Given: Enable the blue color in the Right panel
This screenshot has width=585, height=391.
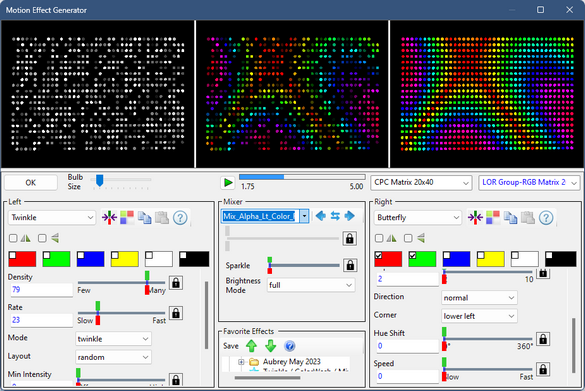Looking at the screenshot, I should (x=447, y=256).
